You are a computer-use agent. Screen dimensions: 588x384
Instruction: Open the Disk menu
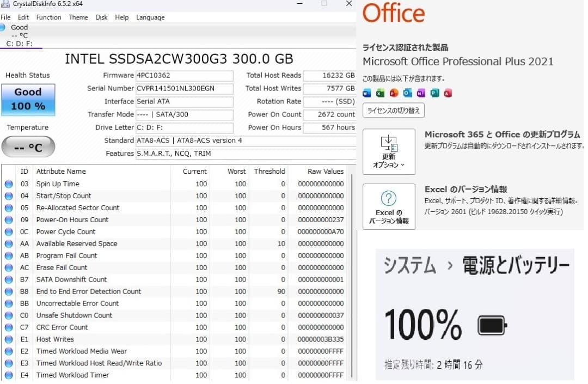101,17
